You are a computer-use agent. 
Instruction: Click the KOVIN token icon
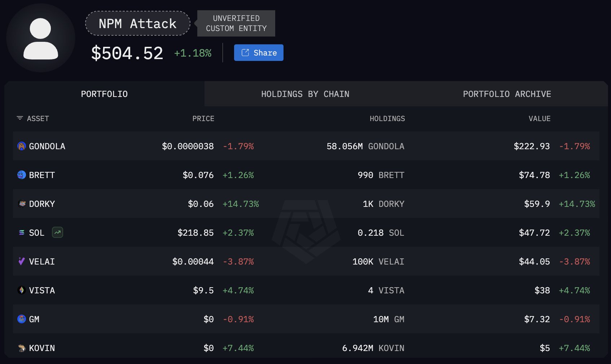pyautogui.click(x=22, y=348)
